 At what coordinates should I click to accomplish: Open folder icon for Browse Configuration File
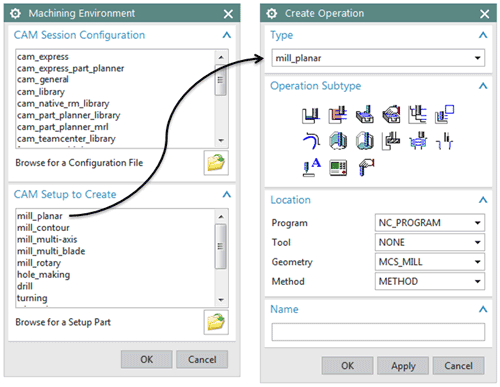coord(216,163)
